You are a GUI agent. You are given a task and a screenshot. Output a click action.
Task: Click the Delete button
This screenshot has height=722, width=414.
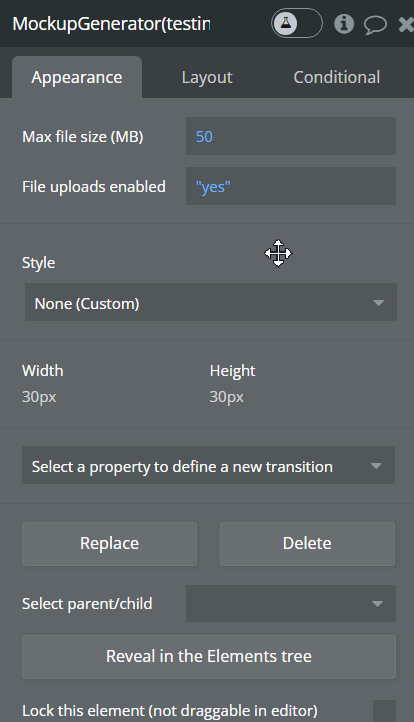pos(307,544)
